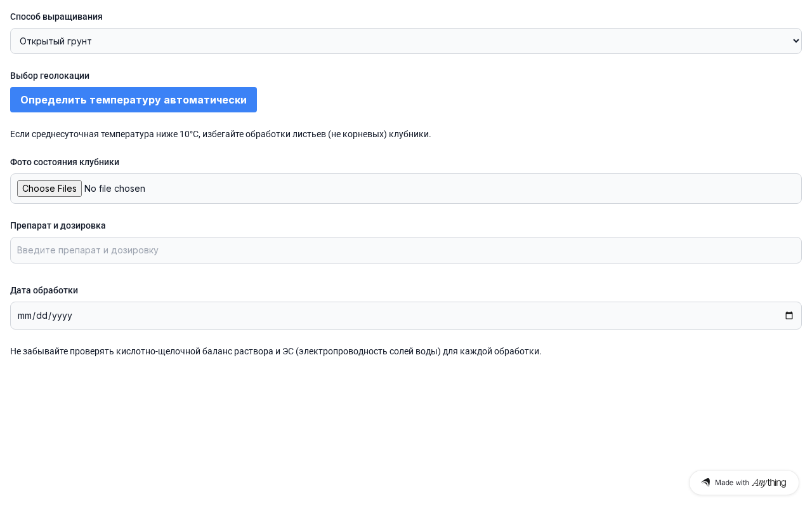Click the hint about temperature below 10°C
This screenshot has height=508, width=812.
point(221,134)
